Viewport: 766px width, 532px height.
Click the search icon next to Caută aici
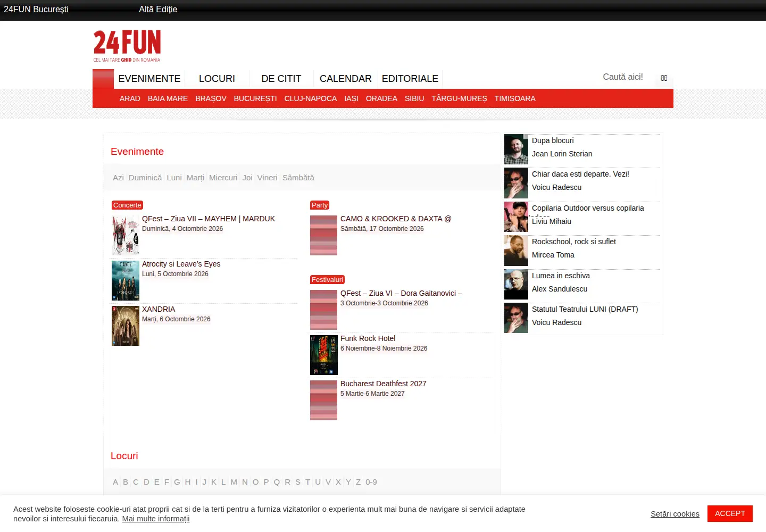click(x=664, y=78)
